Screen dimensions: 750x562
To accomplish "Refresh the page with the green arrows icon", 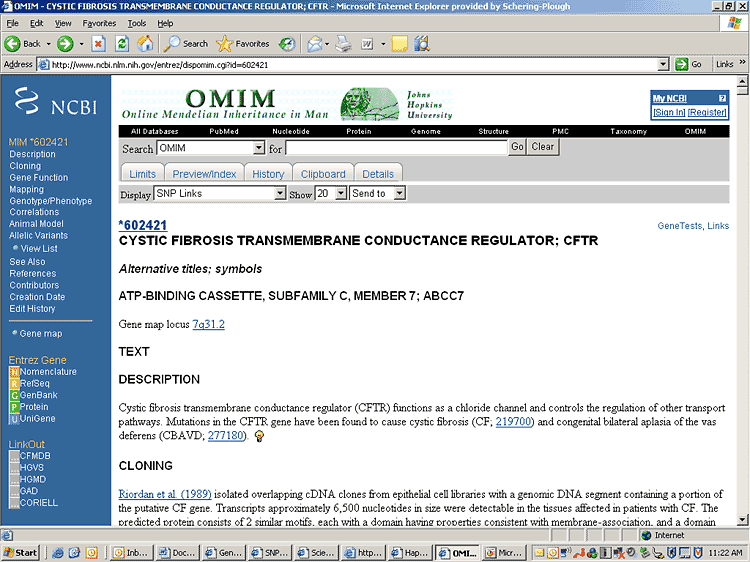I will pyautogui.click(x=122, y=44).
